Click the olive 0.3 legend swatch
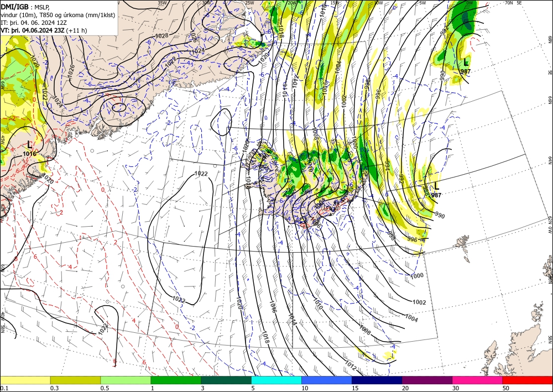Screen dimensions: 553x392 click(x=75, y=380)
